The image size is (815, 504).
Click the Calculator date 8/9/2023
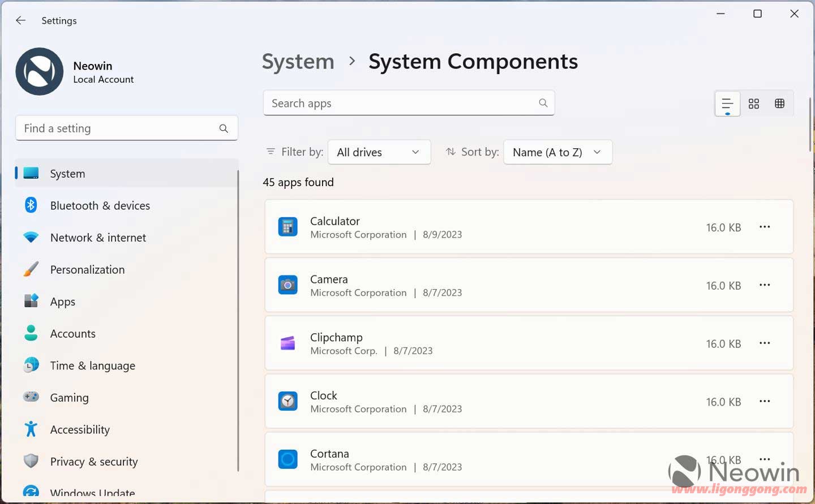(442, 235)
